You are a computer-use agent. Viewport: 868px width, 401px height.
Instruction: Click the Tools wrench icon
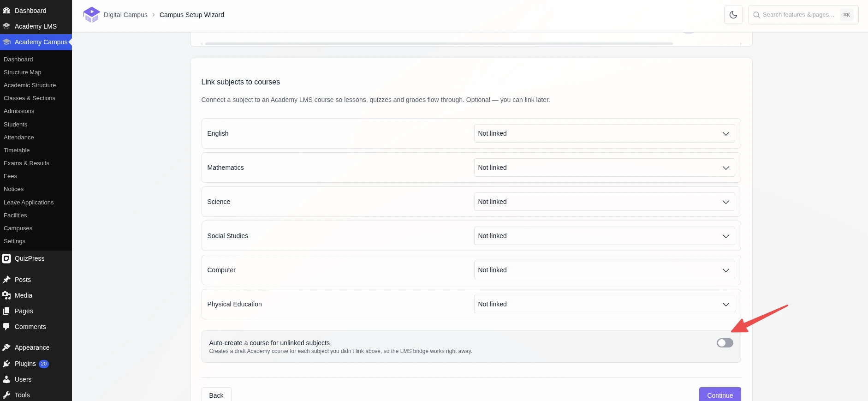coord(6,395)
